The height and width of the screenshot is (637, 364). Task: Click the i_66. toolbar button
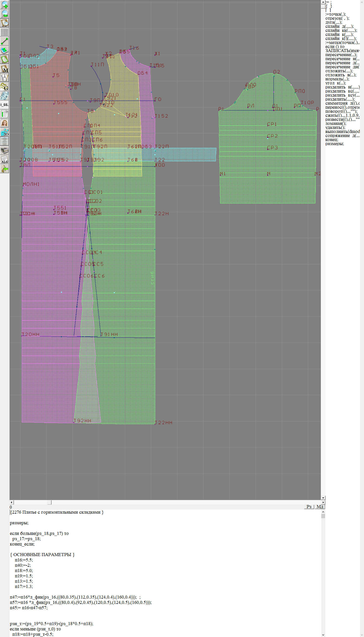[x=5, y=105]
